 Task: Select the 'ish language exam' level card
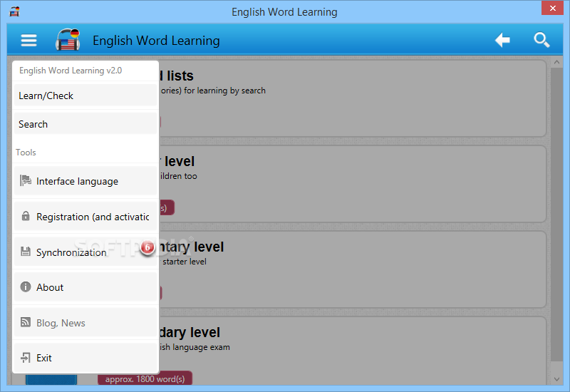coord(353,351)
